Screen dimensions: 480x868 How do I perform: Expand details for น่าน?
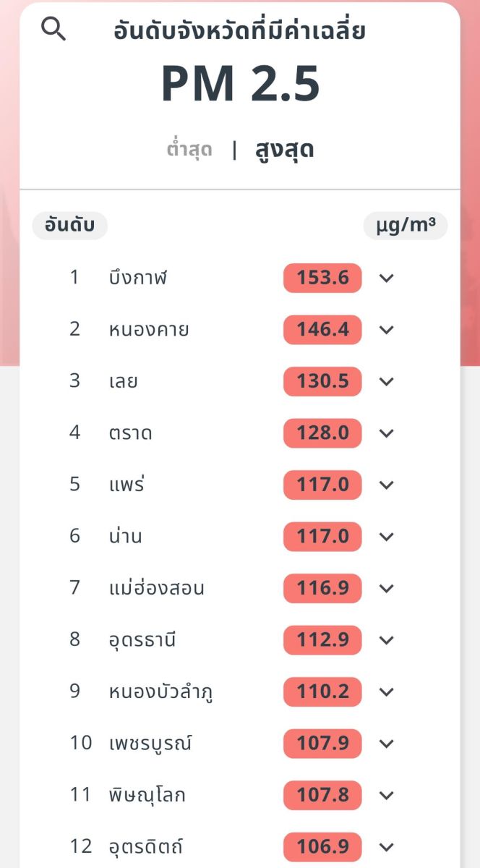[x=387, y=537]
